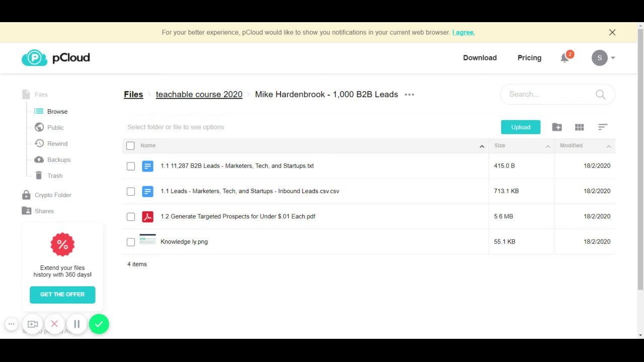This screenshot has height=362, width=644.
Task: Finish recording with green checkmark
Action: 99,324
